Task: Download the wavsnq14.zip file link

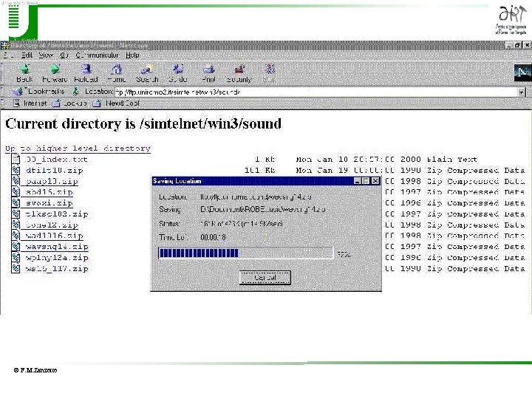Action: coord(57,247)
